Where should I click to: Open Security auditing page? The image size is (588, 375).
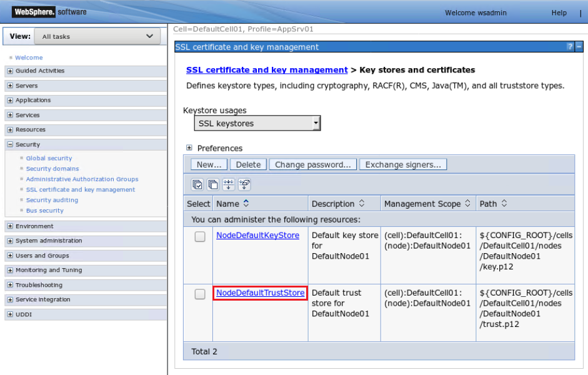tap(52, 200)
